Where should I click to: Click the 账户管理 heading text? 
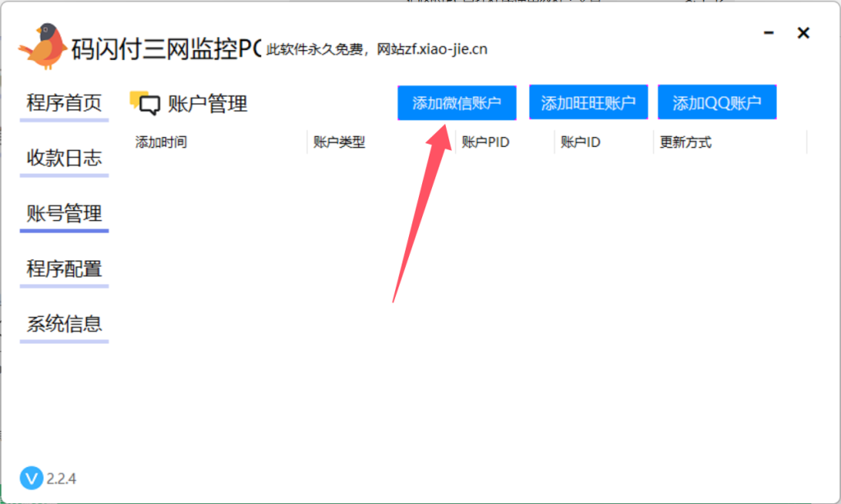208,103
